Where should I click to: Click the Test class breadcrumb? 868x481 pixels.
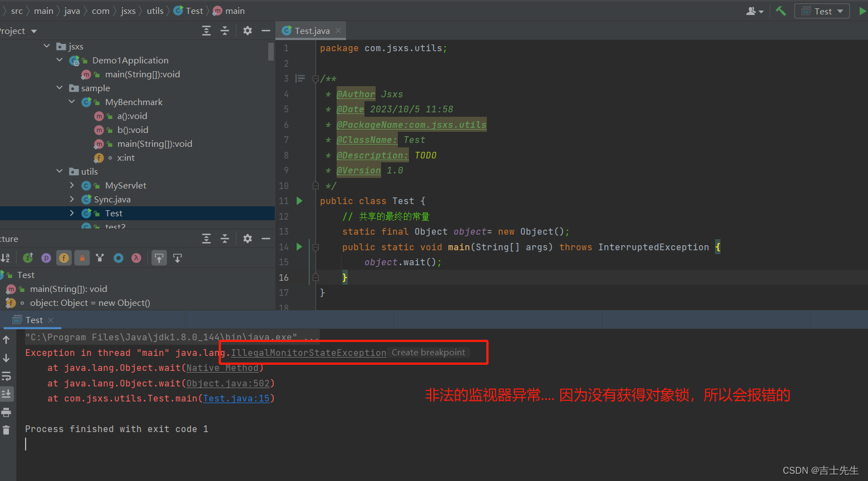188,11
